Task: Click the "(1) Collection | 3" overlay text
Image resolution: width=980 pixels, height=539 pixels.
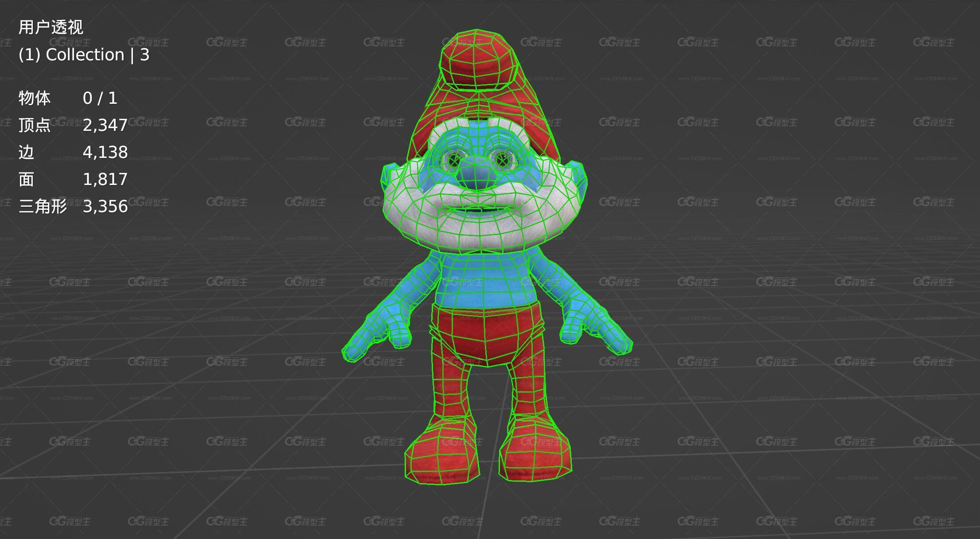Action: pos(84,55)
